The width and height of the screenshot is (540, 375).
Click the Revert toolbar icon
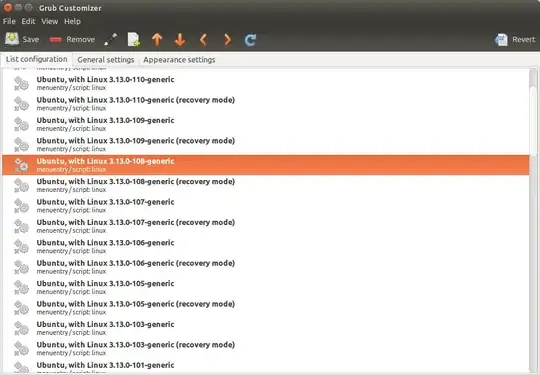[x=501, y=40]
